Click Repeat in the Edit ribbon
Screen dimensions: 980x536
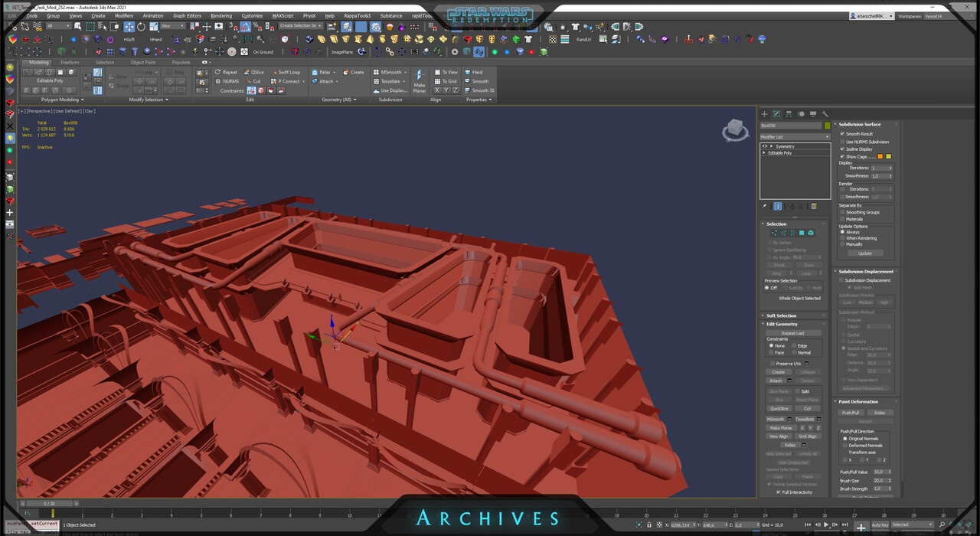pyautogui.click(x=226, y=72)
